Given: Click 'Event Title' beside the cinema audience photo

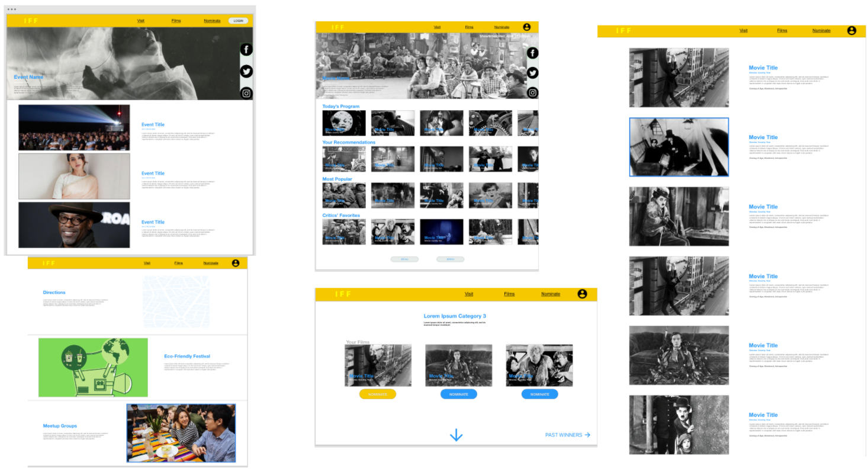Looking at the screenshot, I should 153,125.
